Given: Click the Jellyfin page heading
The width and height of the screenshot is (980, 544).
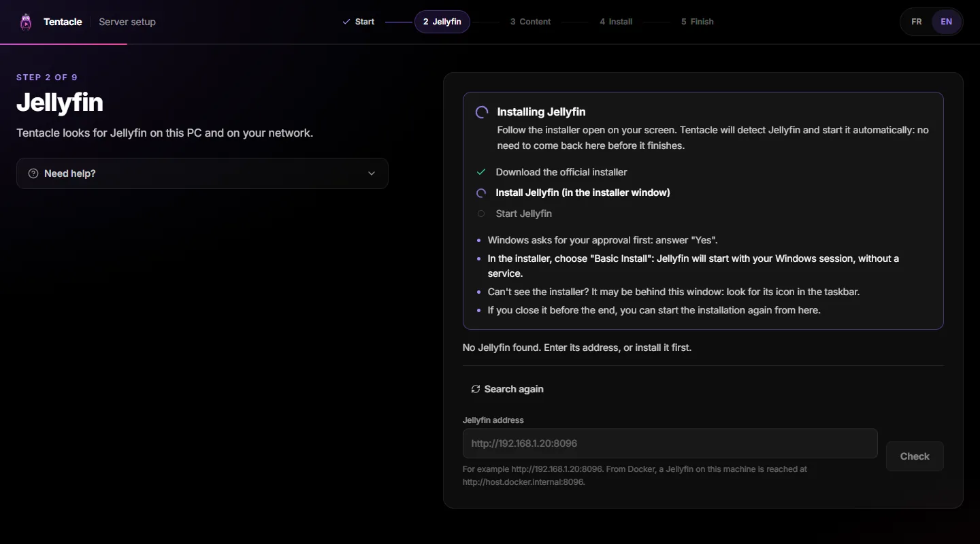Looking at the screenshot, I should [x=60, y=103].
